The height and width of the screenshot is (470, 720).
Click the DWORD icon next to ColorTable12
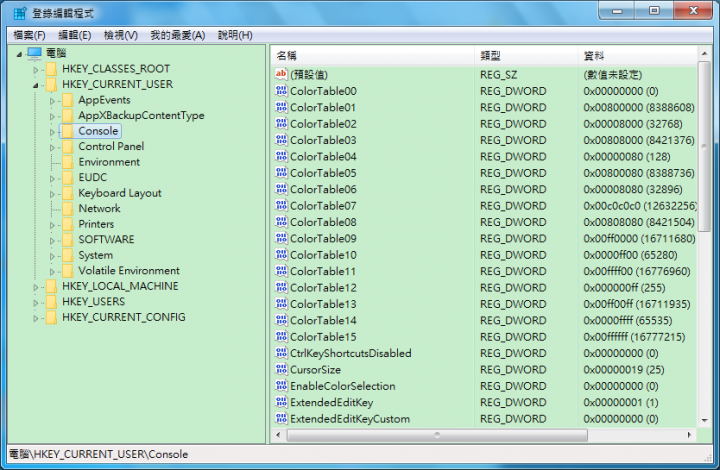point(281,287)
